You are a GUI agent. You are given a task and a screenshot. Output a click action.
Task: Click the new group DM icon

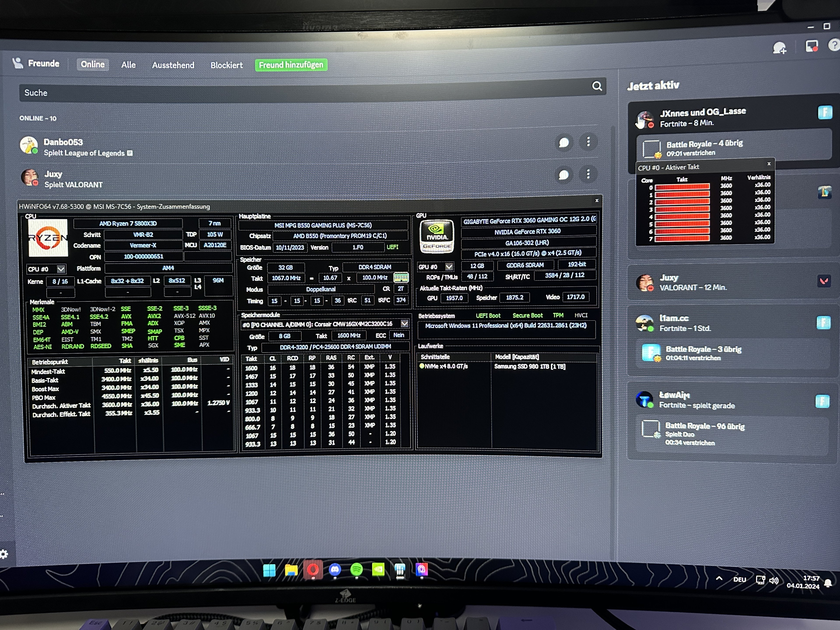(779, 48)
